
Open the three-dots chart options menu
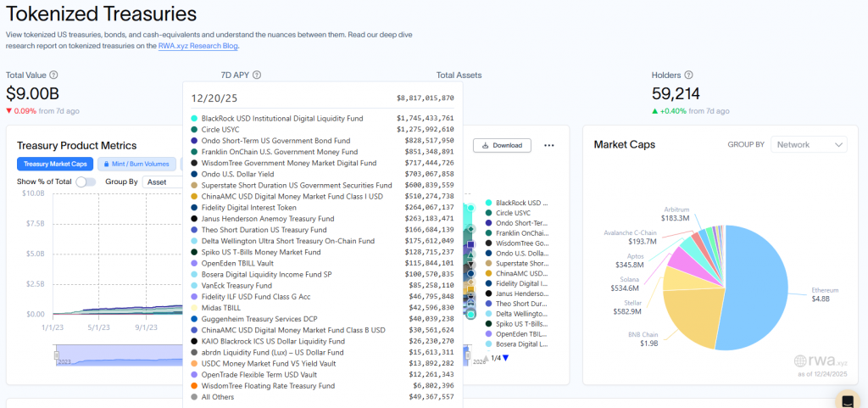click(x=548, y=145)
